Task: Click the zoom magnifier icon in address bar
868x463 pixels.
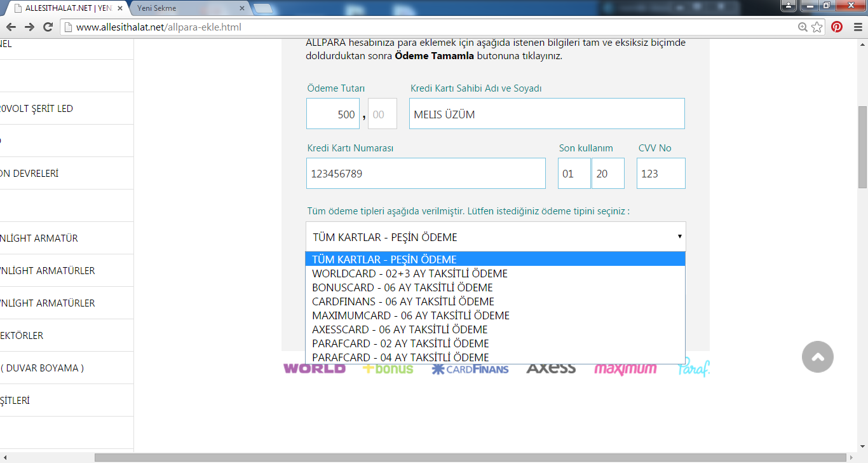Action: (x=803, y=27)
